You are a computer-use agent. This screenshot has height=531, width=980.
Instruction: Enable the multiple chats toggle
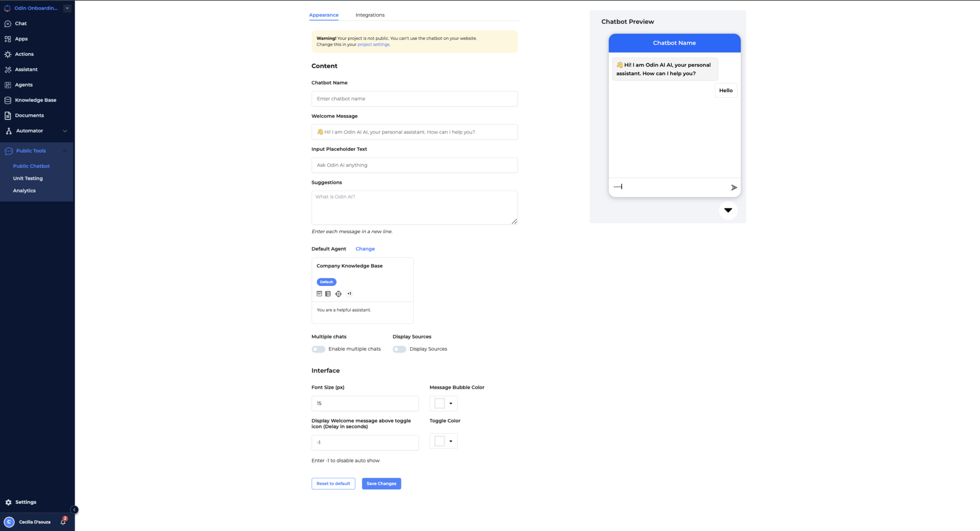point(318,349)
